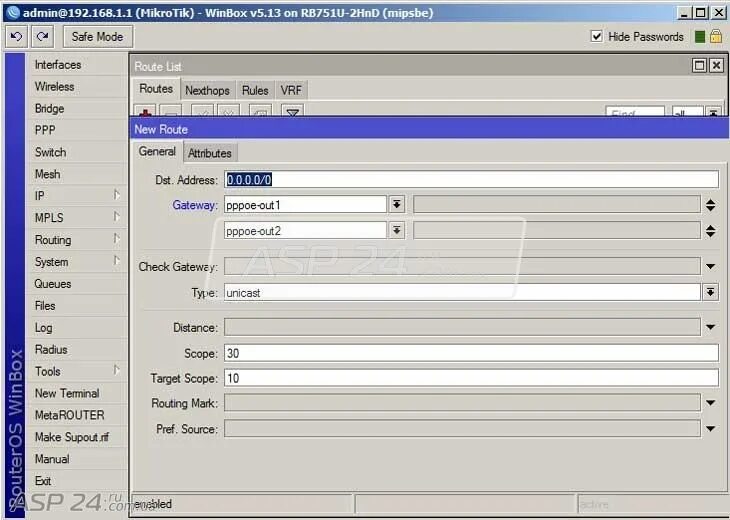Click the blue Gateway label

click(195, 205)
